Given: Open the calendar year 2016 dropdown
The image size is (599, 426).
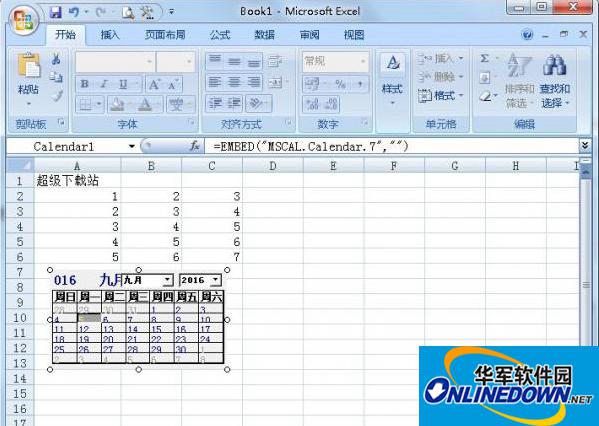Looking at the screenshot, I should coord(216,280).
